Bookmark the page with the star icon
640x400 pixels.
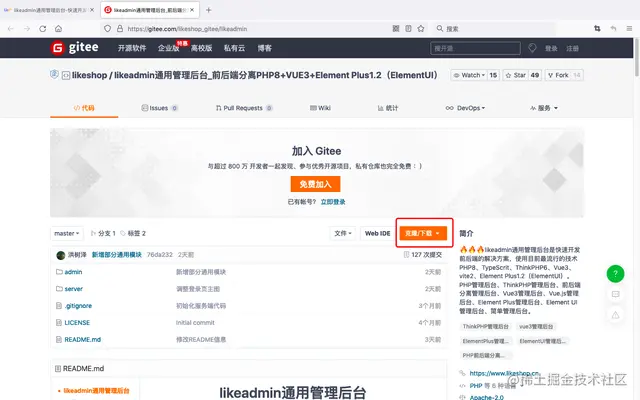tap(421, 29)
